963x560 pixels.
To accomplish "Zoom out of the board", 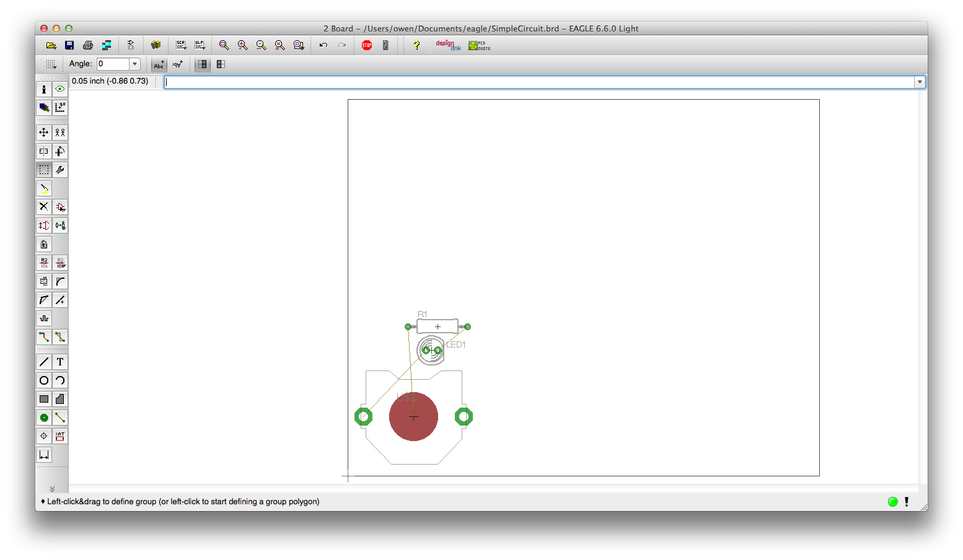I will [x=262, y=45].
